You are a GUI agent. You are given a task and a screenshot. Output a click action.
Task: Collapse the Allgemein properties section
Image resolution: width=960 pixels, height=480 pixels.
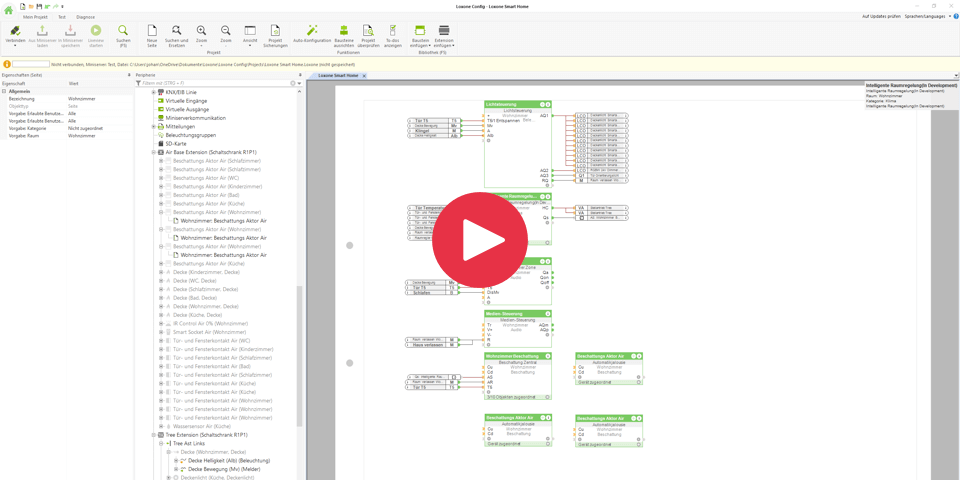[x=4, y=91]
